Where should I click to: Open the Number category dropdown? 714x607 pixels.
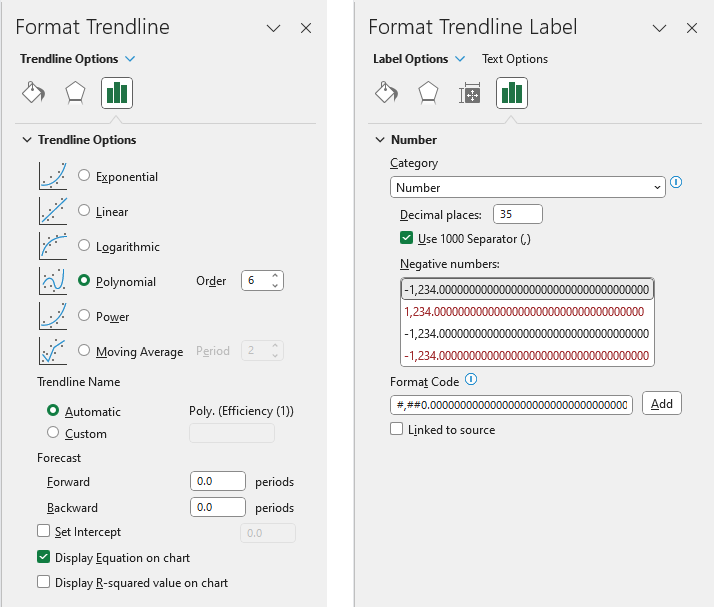(527, 187)
